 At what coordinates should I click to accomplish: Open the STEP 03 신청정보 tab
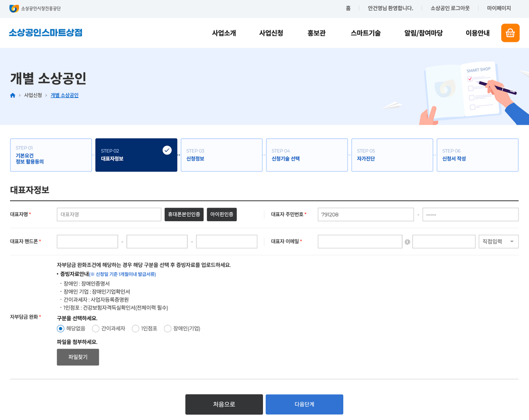tap(221, 155)
